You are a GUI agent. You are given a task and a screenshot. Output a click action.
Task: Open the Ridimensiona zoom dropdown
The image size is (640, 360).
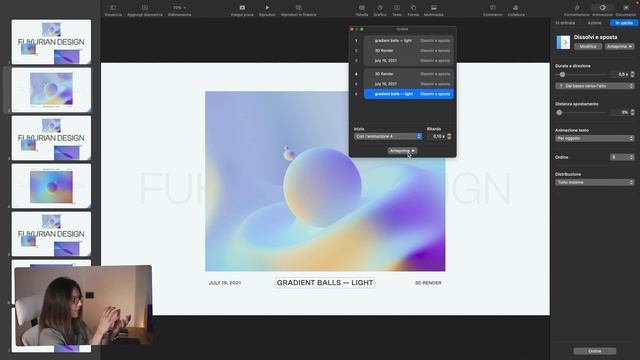tap(180, 8)
